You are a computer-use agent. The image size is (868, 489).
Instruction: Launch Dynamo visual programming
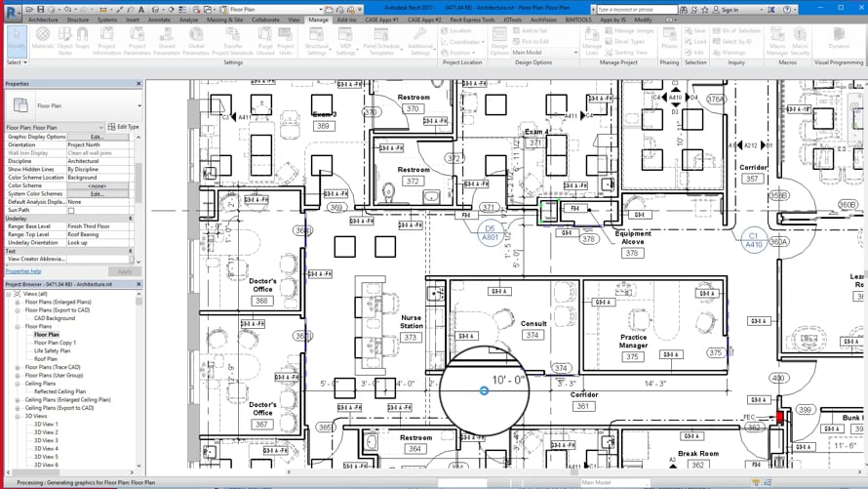coord(839,40)
